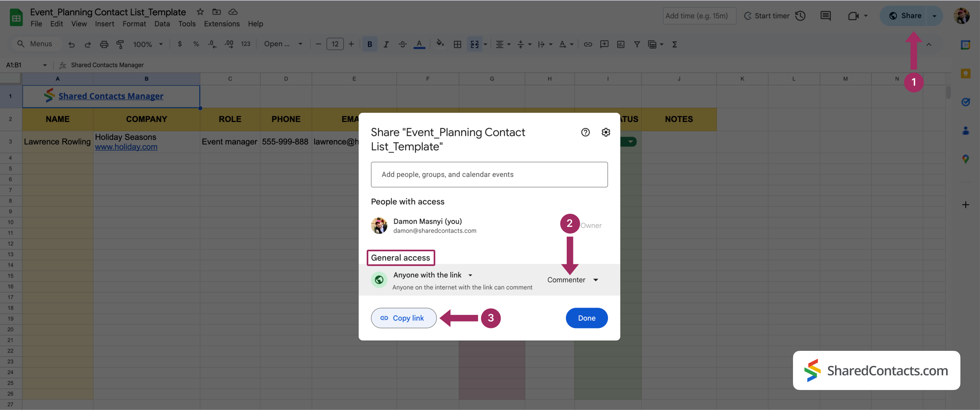Open the zoom 100% dropdown

point(148,44)
